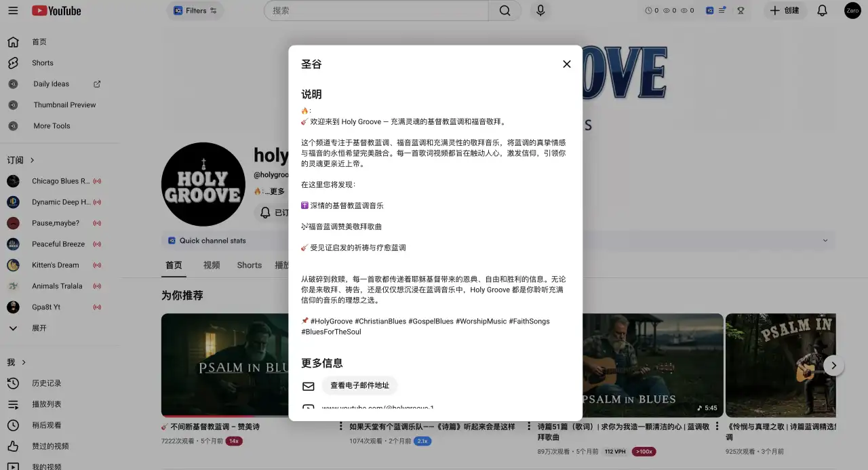Click the external-link icon beside Daily Ideas
This screenshot has width=868, height=470.
(x=97, y=84)
